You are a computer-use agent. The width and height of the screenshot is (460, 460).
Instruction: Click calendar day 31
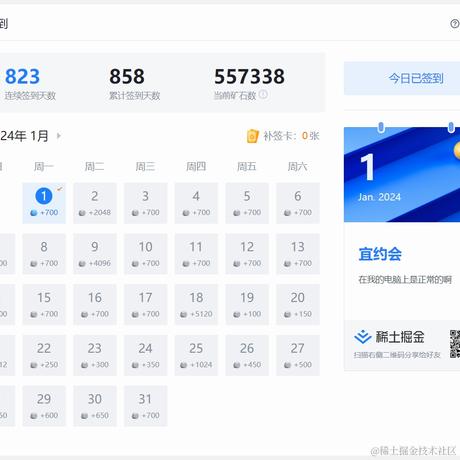pyautogui.click(x=145, y=406)
